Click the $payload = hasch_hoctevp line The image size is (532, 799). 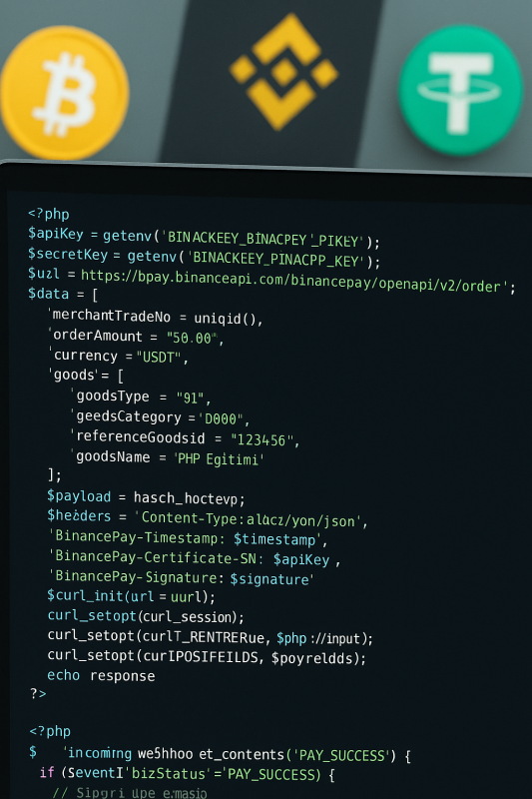pos(146,496)
